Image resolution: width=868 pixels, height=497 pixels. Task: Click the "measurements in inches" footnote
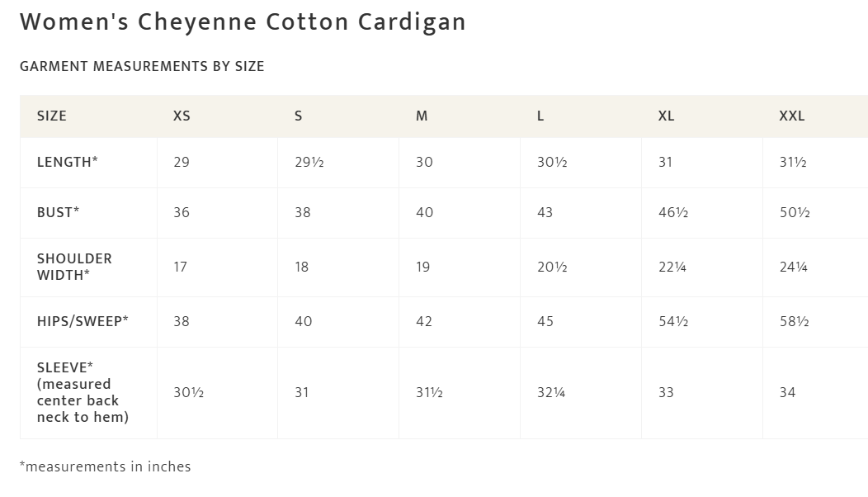point(105,466)
